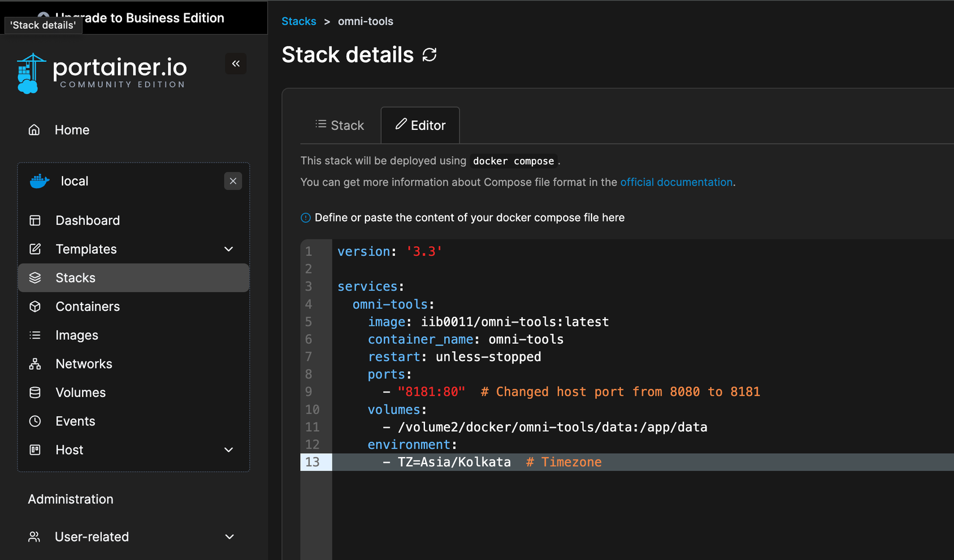This screenshot has width=954, height=560.
Task: Go to Home in the sidebar
Action: [72, 129]
